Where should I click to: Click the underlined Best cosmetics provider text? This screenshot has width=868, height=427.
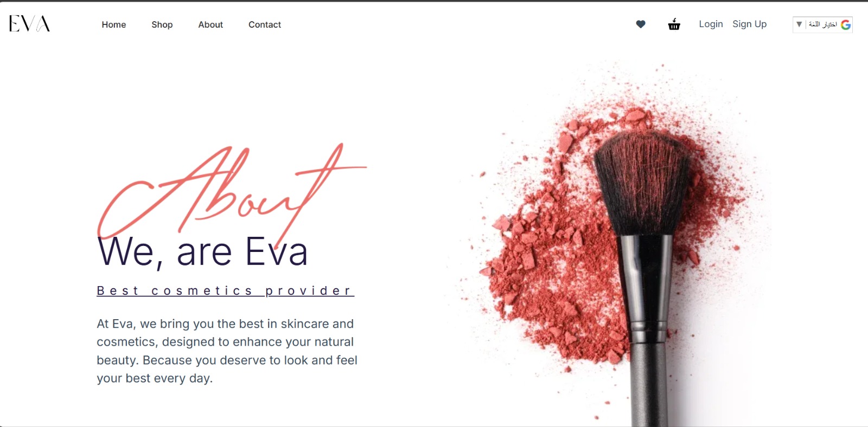(x=225, y=291)
